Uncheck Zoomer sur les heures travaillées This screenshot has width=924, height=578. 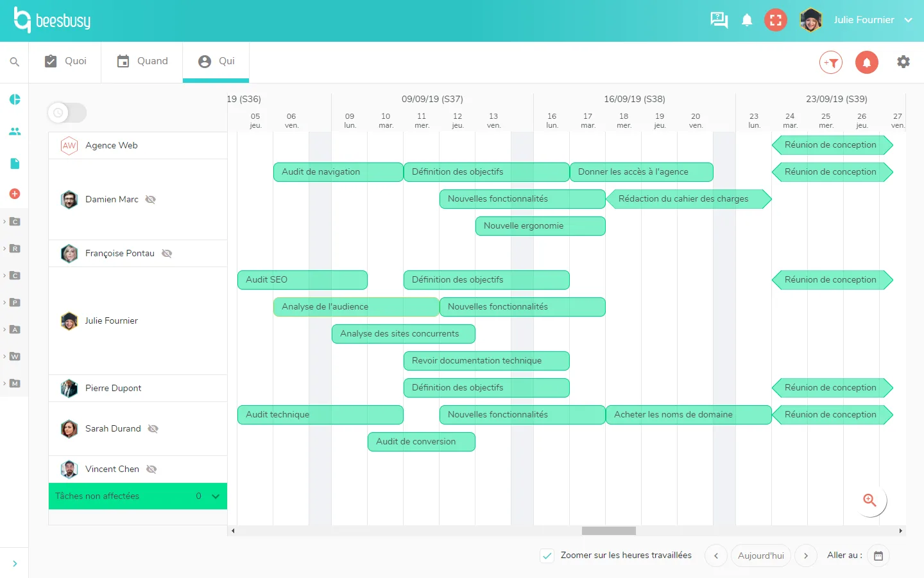[547, 556]
